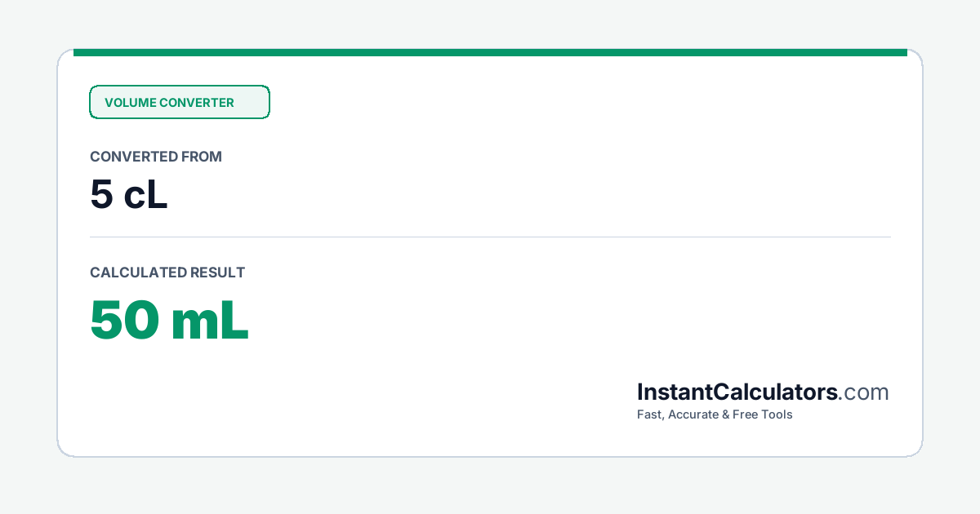This screenshot has width=980, height=514.
Task: Select the CALCULATED RESULT label
Action: click(167, 273)
